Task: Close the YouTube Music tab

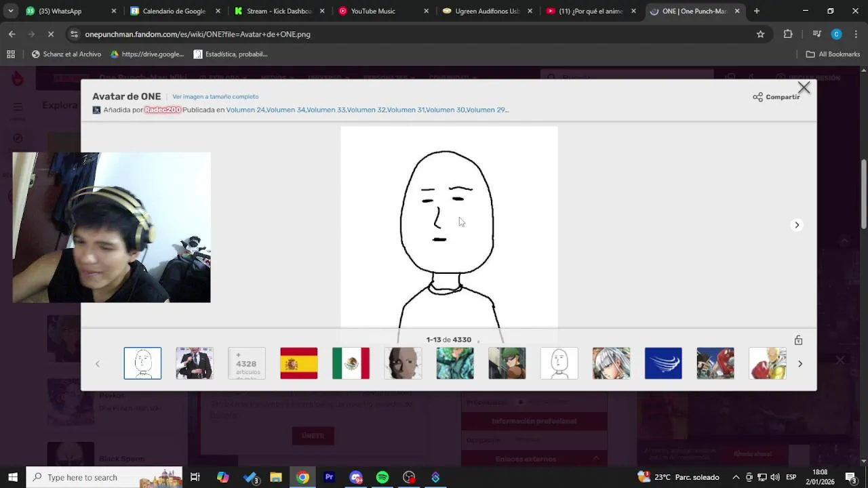Action: [426, 11]
